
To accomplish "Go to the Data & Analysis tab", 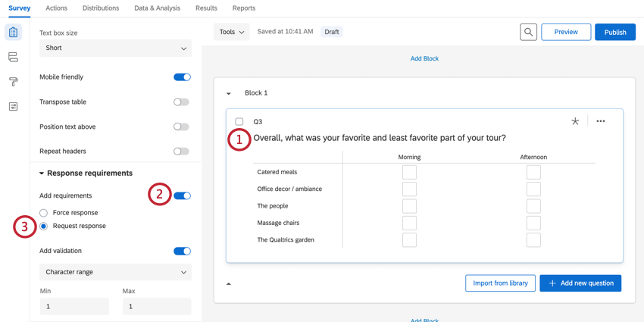I will 157,8.
